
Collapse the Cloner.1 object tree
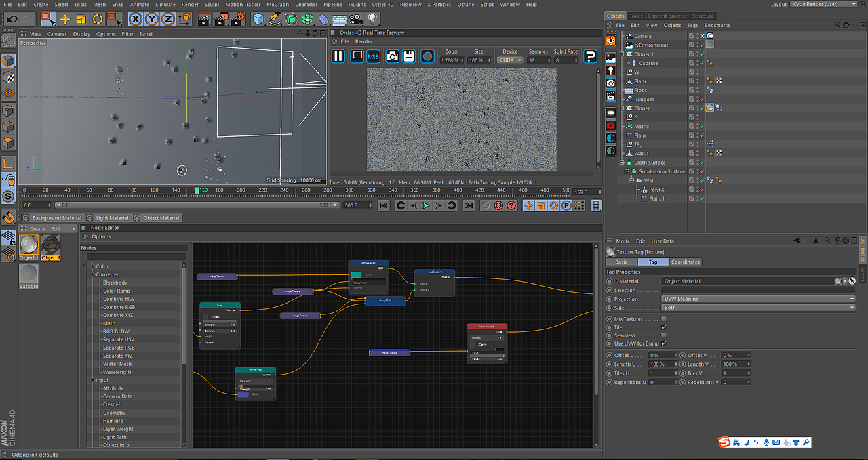click(x=622, y=54)
